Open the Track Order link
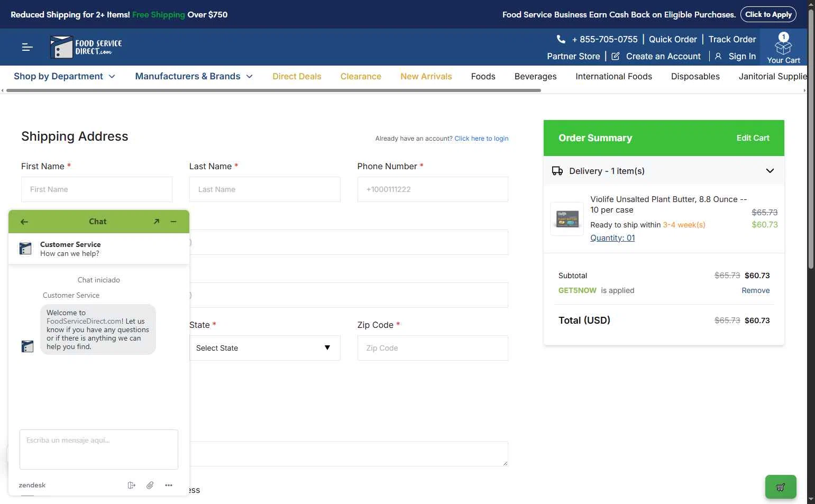This screenshot has width=815, height=504. [732, 39]
